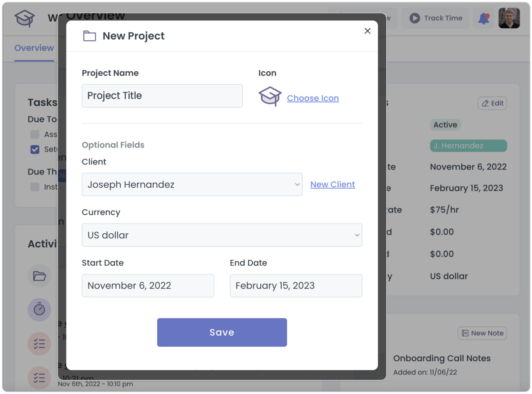Click the checklist icon in Activity feed
Viewport: 532px width, 394px height.
coord(39,343)
